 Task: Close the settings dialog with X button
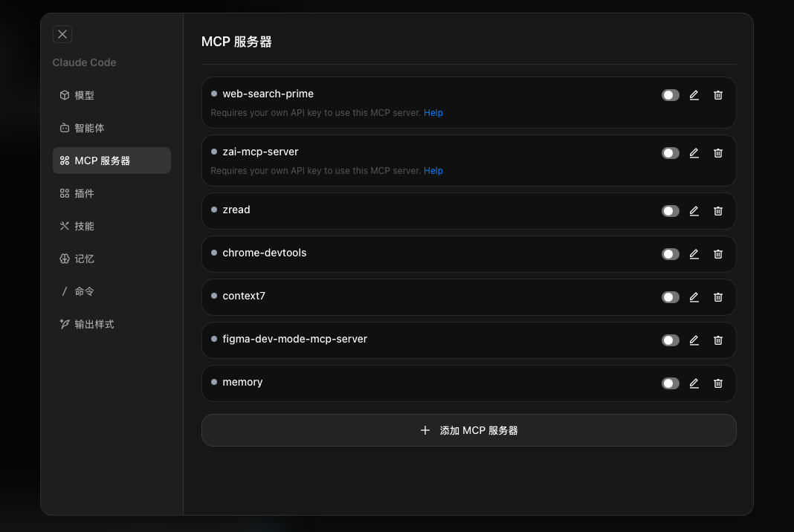[62, 34]
